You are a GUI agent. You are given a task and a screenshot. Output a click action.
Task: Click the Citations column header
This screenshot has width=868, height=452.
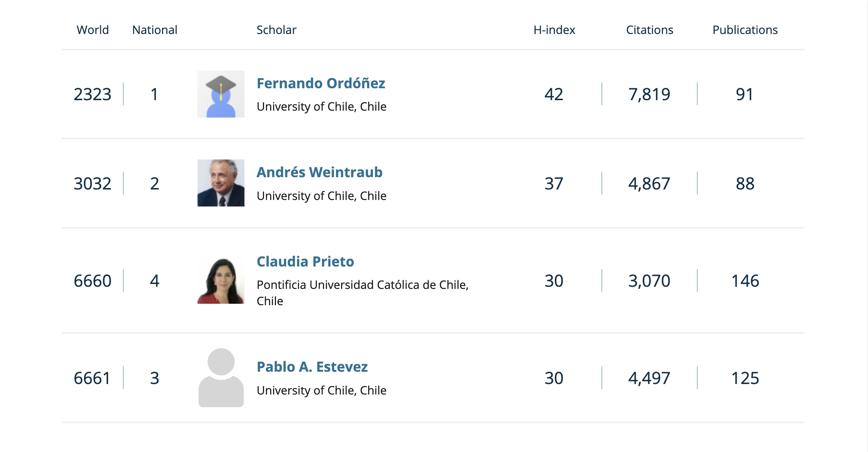[650, 30]
